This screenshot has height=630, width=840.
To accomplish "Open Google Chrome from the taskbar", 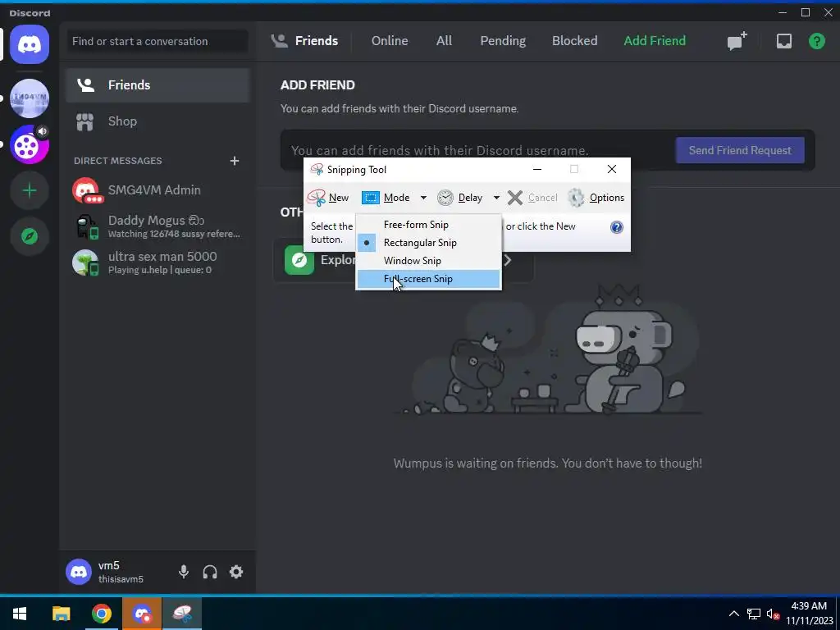I will pos(101,614).
